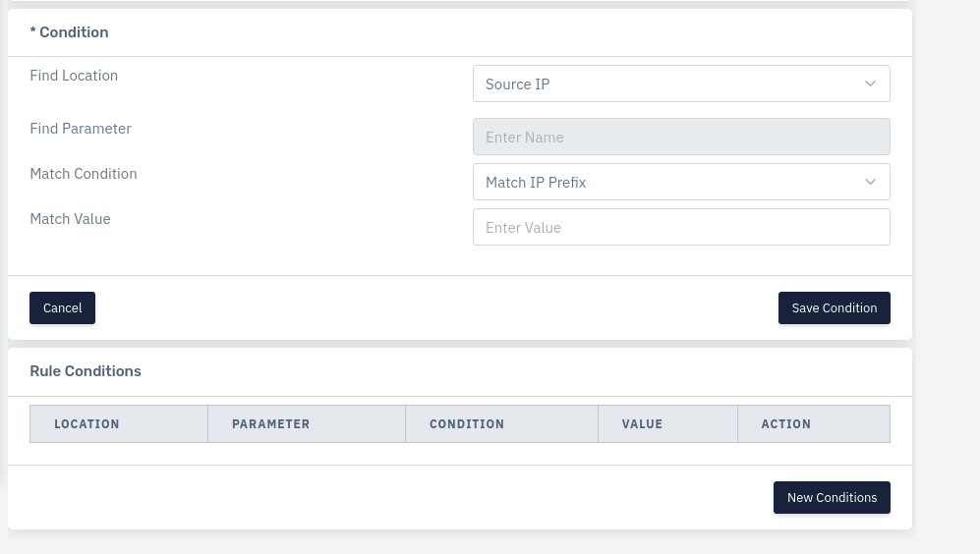
Task: Click the Rule Conditions section heading
Action: point(86,371)
